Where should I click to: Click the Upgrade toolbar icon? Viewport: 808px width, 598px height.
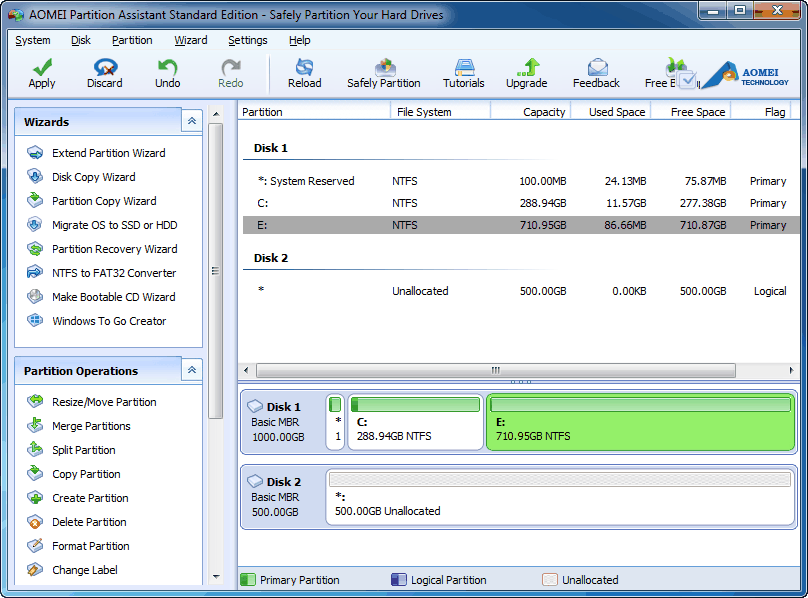[x=526, y=71]
